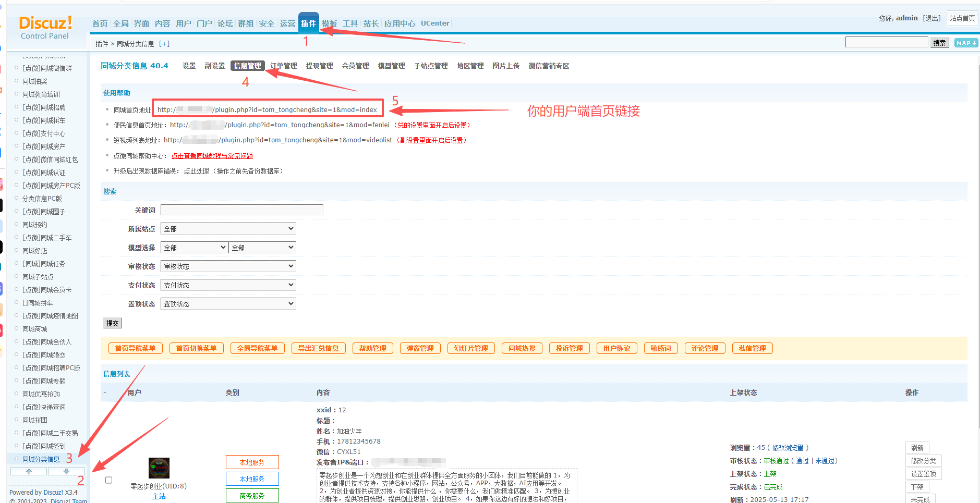Open the 点击查看同城教程与常见问题 help link
Image resolution: width=980 pixels, height=503 pixels.
tap(212, 156)
